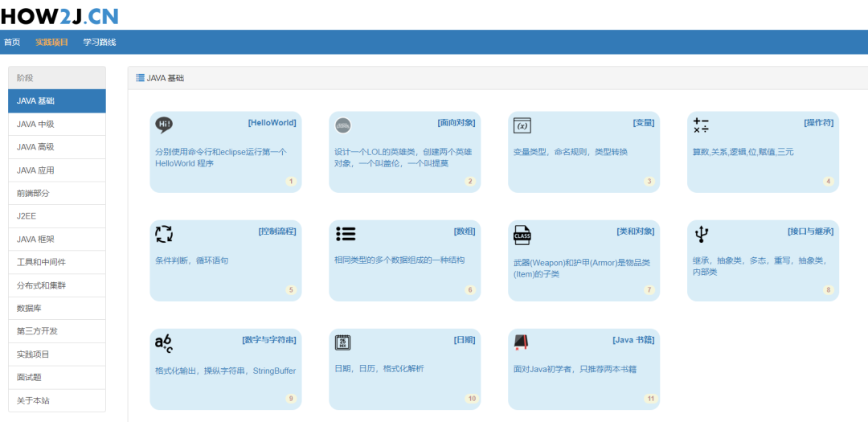Click the variable (x) window icon
The height and width of the screenshot is (422, 868).
(x=522, y=125)
